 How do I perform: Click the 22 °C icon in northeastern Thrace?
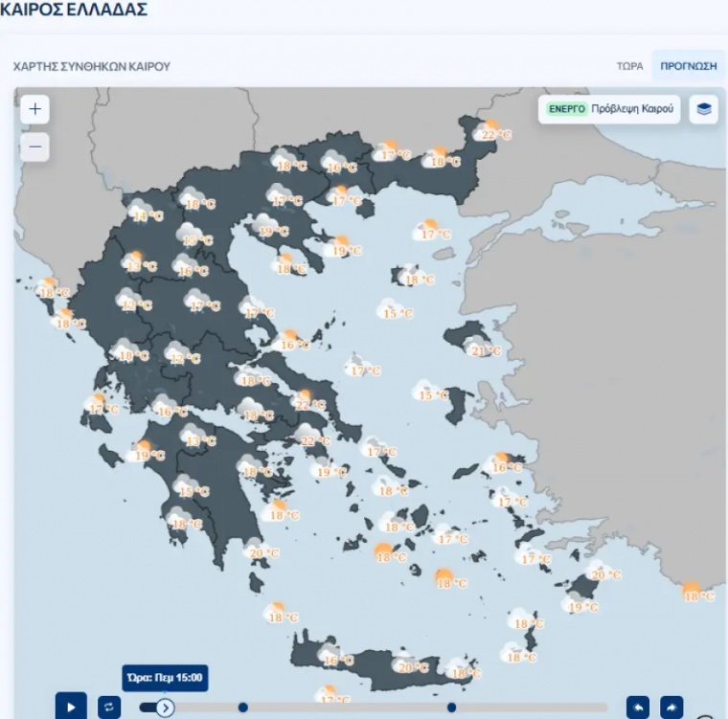click(x=490, y=130)
